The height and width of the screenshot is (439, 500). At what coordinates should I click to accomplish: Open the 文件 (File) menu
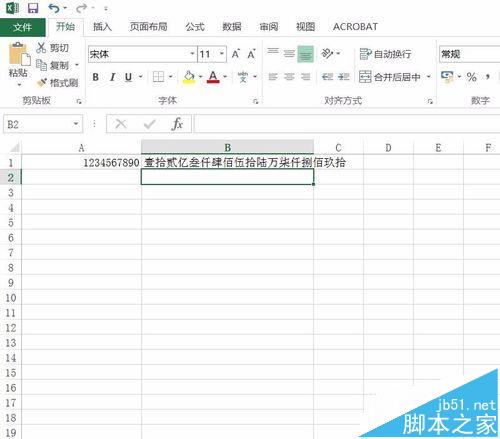click(x=22, y=27)
